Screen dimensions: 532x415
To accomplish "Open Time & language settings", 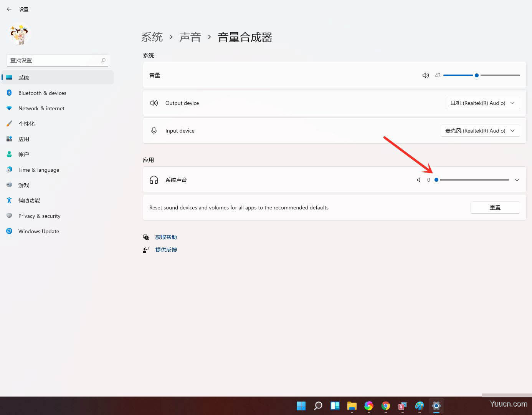I will pos(58,170).
